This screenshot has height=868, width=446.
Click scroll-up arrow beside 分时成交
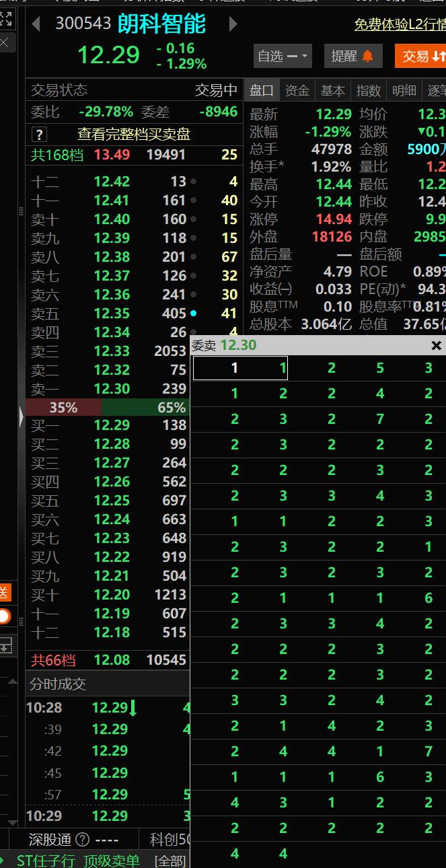[x=13, y=682]
